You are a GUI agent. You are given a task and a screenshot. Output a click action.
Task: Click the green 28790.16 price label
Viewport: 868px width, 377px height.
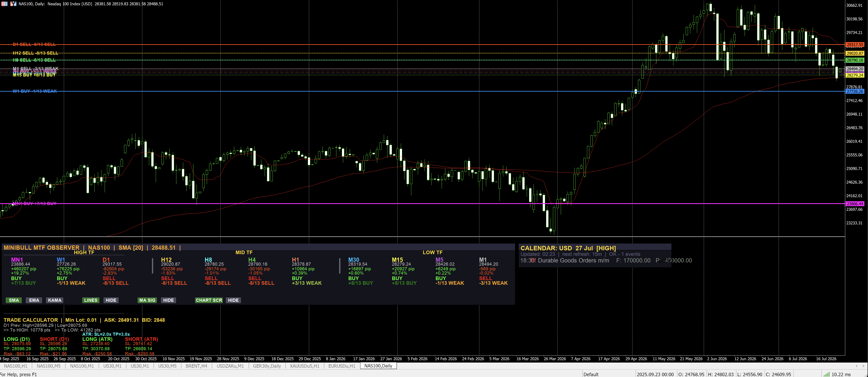coord(855,60)
